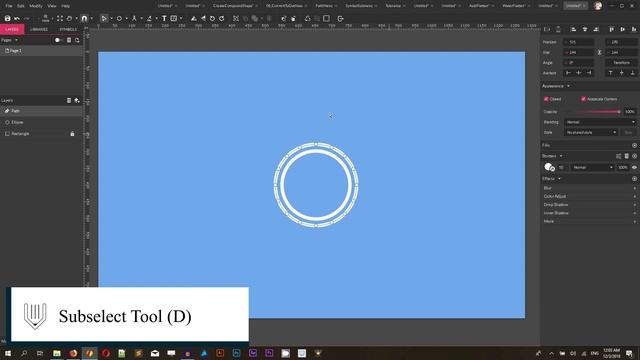The height and width of the screenshot is (360, 640).
Task: Add a new page icon
Action: 77,40
